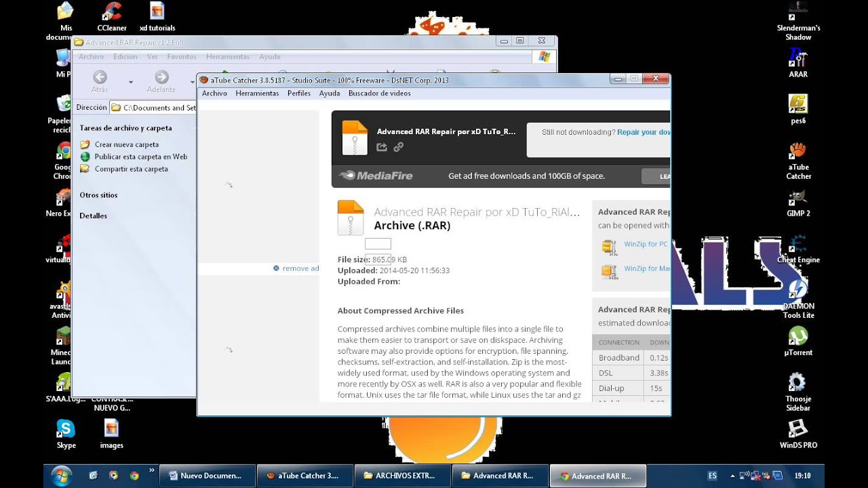Click DSL row in connection table
This screenshot has height=488, width=868.
[631, 373]
